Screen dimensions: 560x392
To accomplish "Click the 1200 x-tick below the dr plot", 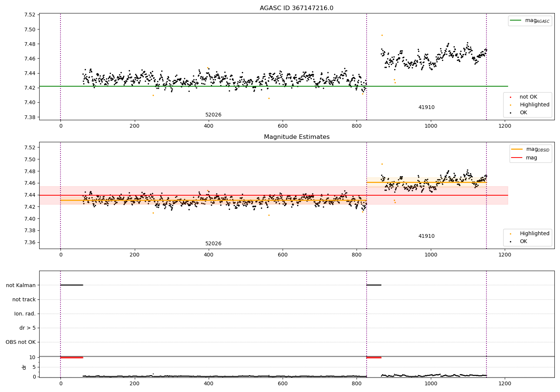I will [x=505, y=383].
